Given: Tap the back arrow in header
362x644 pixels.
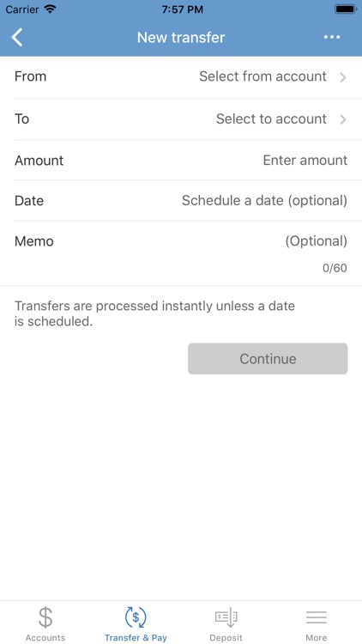Looking at the screenshot, I should click(17, 38).
